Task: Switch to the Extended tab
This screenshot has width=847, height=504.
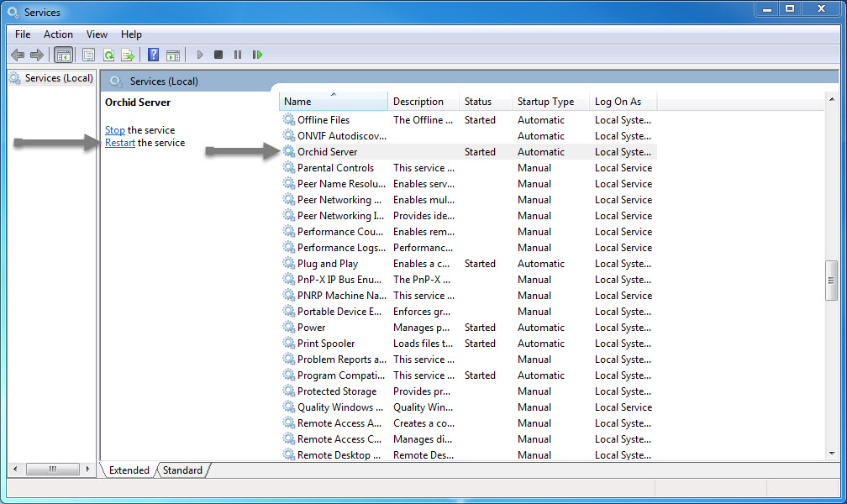Action: pos(129,470)
